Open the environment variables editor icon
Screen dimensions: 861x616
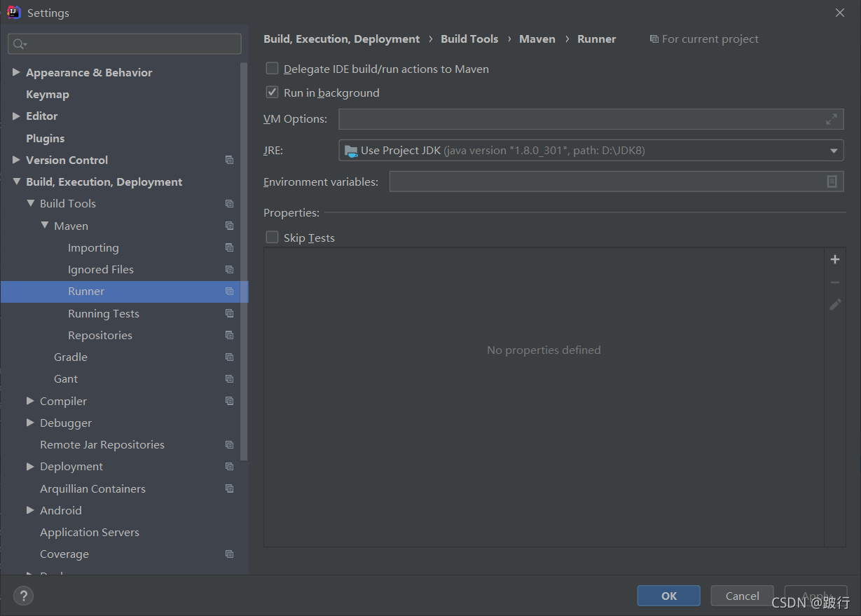[x=832, y=182]
